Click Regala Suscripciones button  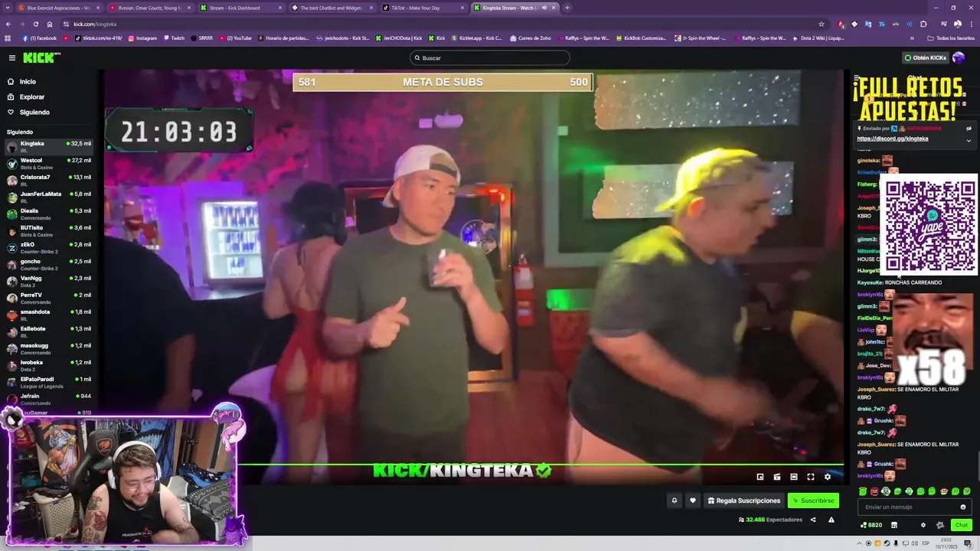pyautogui.click(x=743, y=500)
